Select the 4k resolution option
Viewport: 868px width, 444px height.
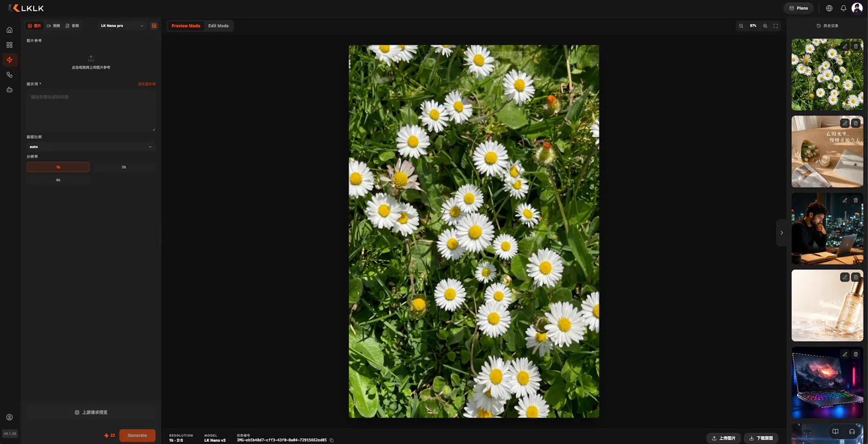pos(58,180)
